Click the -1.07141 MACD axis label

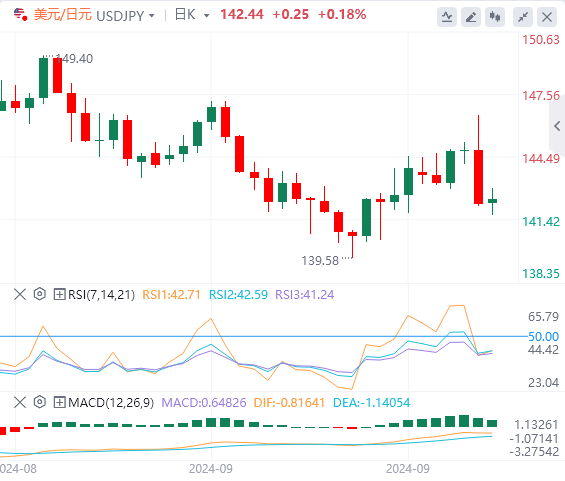tap(534, 438)
